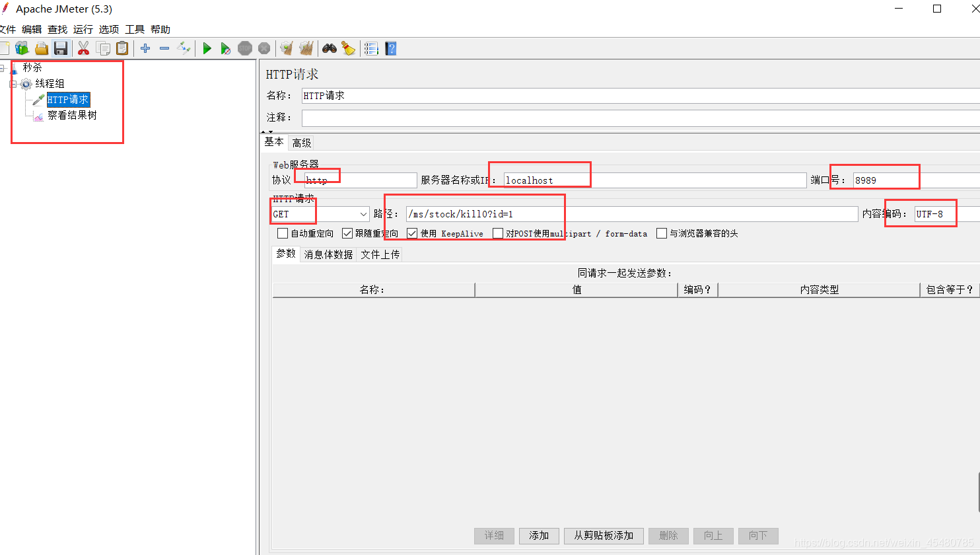Click the 端口号 field showing 8989
The height and width of the screenshot is (555, 980).
(917, 180)
